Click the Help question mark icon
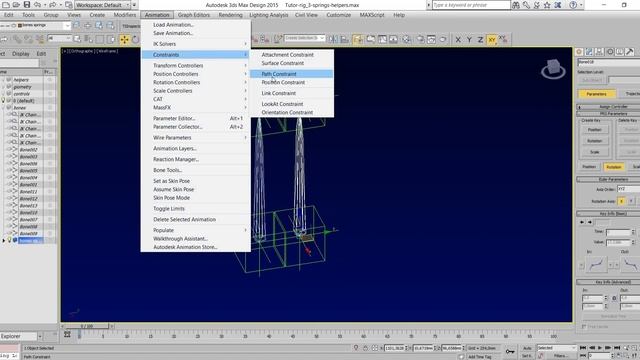The width and height of the screenshot is (640, 360). pyautogui.click(x=573, y=5)
